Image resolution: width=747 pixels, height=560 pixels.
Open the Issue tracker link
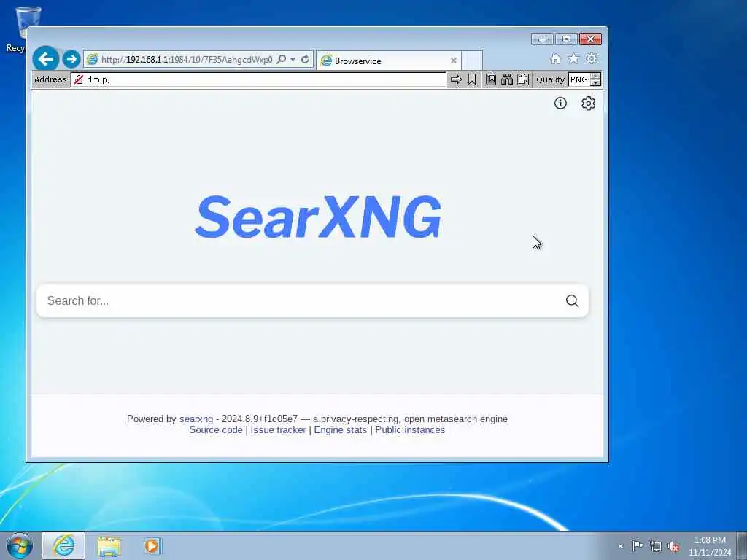pos(278,430)
